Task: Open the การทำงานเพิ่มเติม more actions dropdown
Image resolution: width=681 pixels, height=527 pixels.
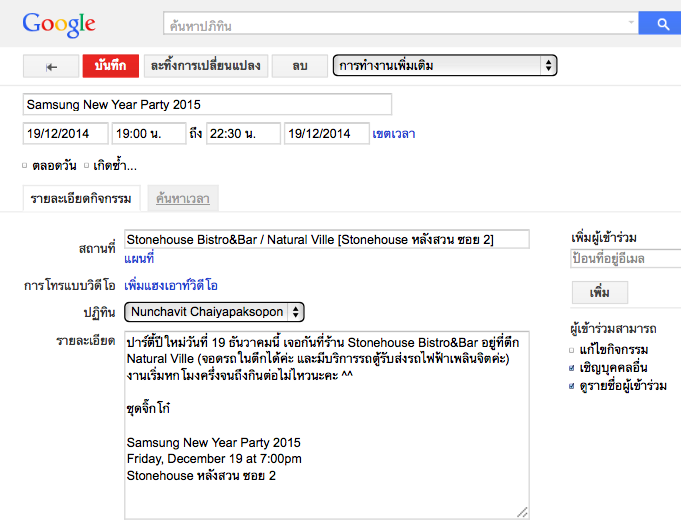Action: point(445,66)
